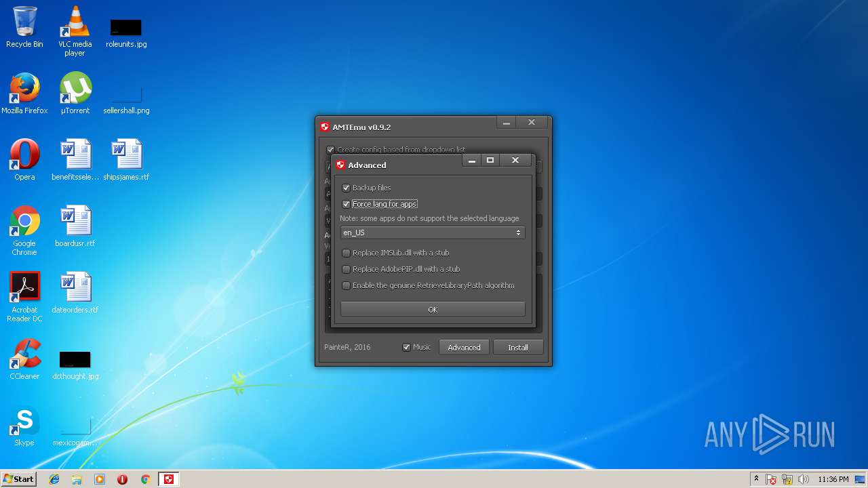Open the Recycle Bin desktop icon
The width and height of the screenshot is (868, 488).
click(x=24, y=27)
